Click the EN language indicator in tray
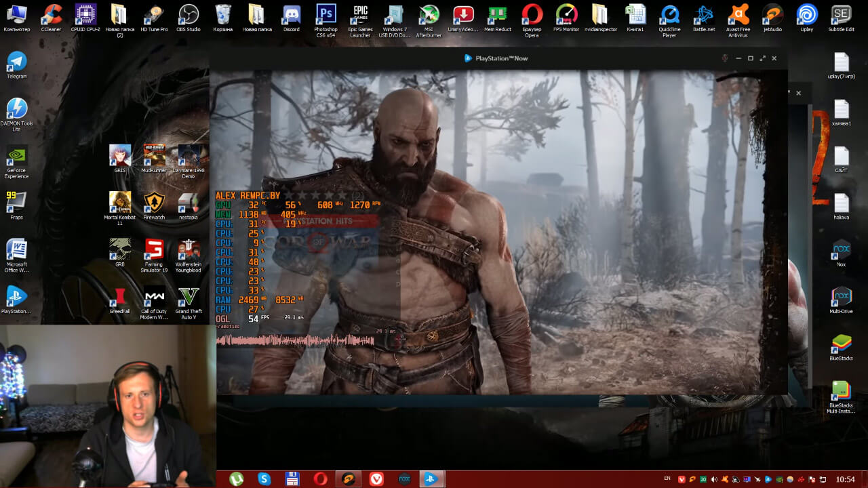868x488 pixels. (x=667, y=479)
